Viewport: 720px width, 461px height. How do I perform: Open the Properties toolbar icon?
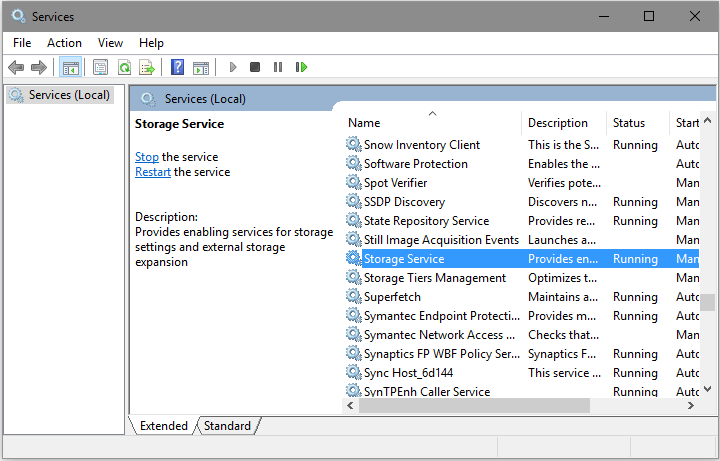[100, 67]
